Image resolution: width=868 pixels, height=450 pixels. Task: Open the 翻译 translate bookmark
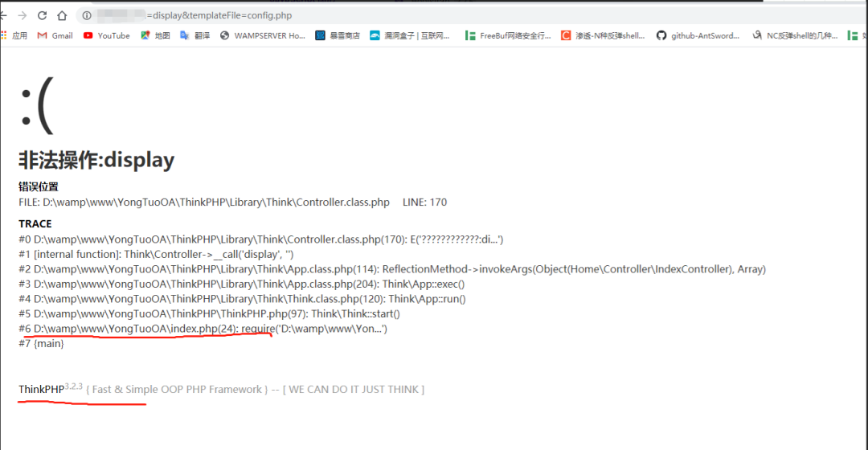point(194,35)
